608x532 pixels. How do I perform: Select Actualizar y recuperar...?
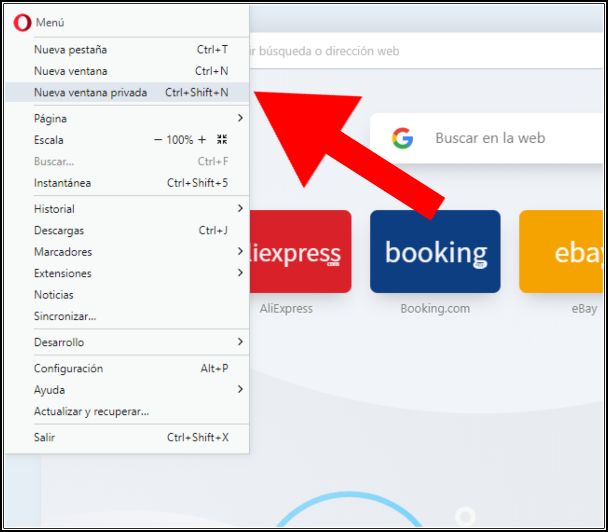coord(127,411)
